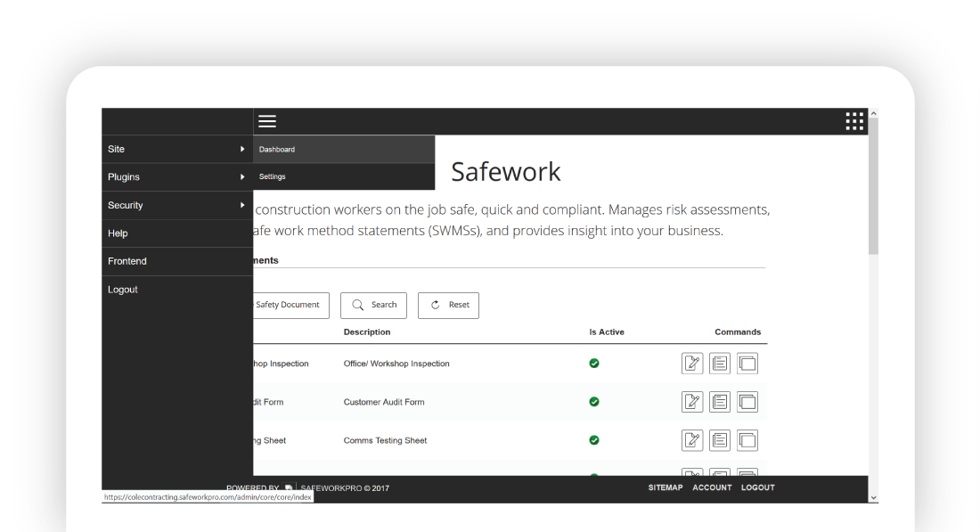Open the Sitemap link in the footer
The height and width of the screenshot is (532, 980).
[665, 487]
